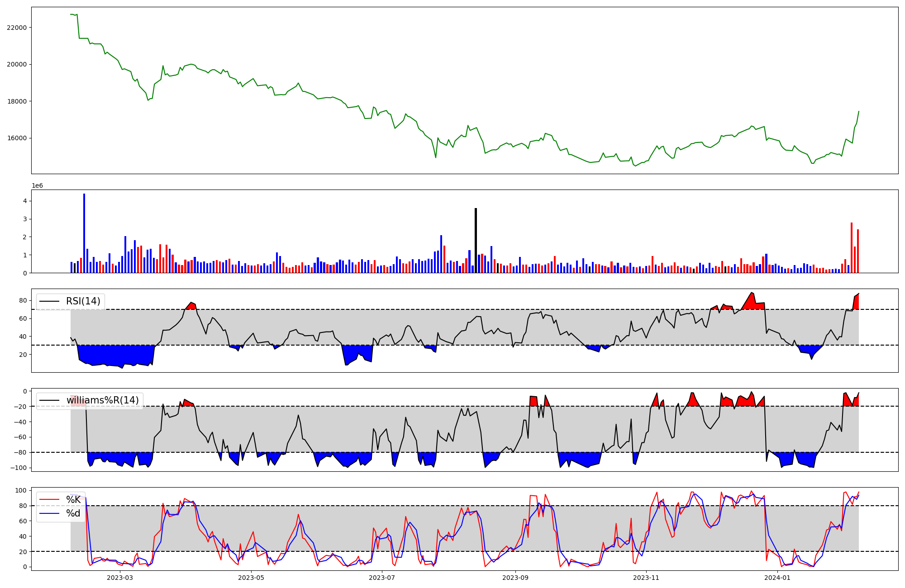The height and width of the screenshot is (588, 905).
Task: Click the 18000 price axis label
Action: (17, 101)
